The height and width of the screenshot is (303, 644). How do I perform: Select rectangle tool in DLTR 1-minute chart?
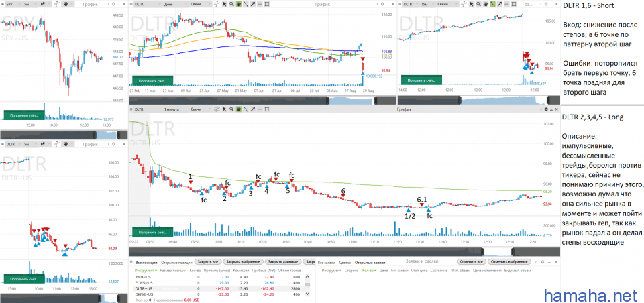coord(267,109)
